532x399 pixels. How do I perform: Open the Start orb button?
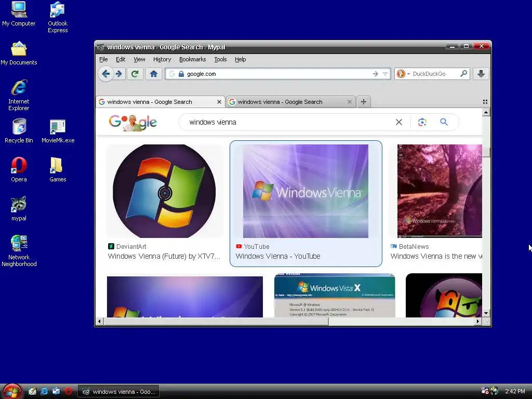point(12,392)
